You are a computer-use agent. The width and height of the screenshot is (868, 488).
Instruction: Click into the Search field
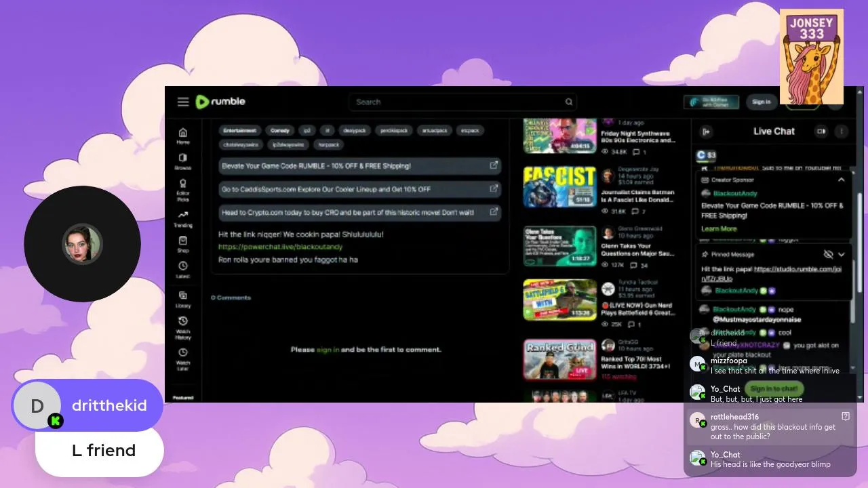(462, 102)
